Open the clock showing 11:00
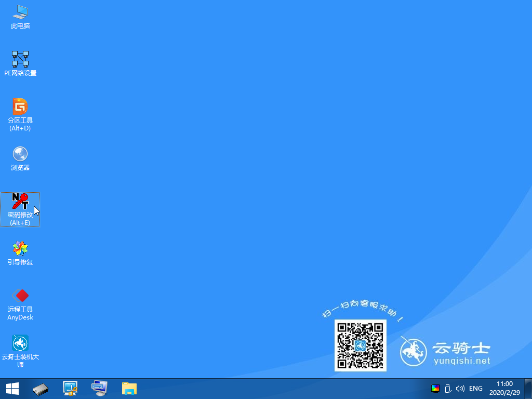Image resolution: width=532 pixels, height=399 pixels. 504,389
